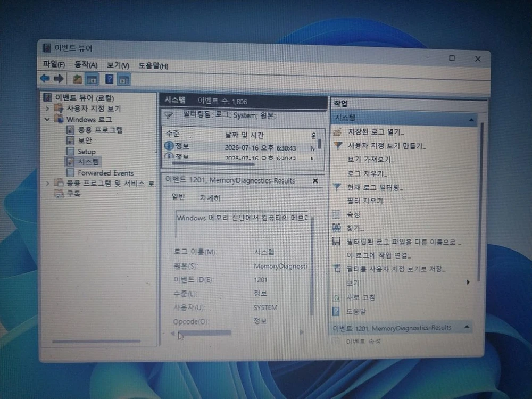Click 이 로그에 작업 연결 action

coord(379,255)
